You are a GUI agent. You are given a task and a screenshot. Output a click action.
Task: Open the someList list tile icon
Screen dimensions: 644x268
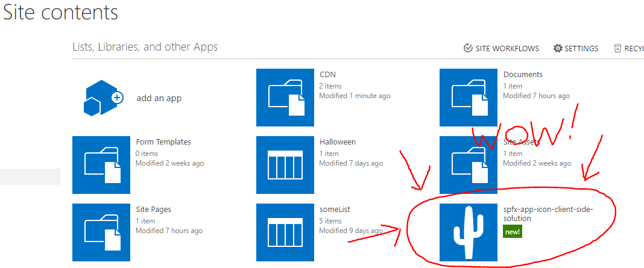point(285,232)
